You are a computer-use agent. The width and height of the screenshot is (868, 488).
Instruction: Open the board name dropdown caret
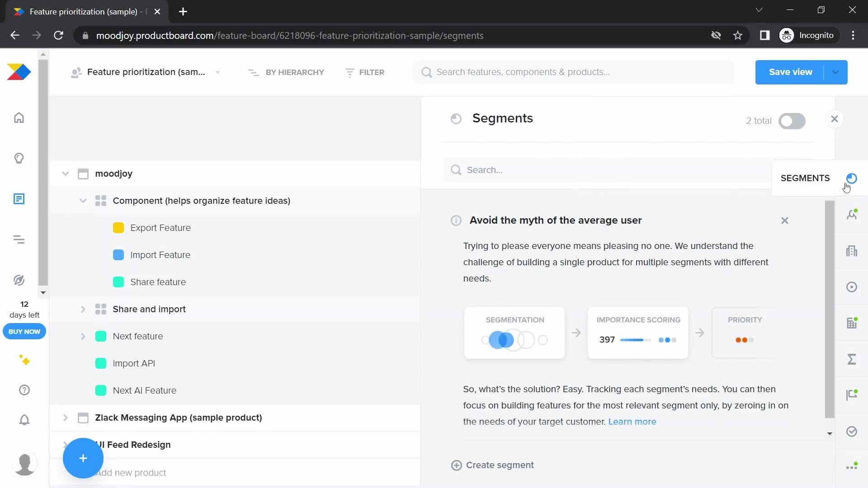218,72
